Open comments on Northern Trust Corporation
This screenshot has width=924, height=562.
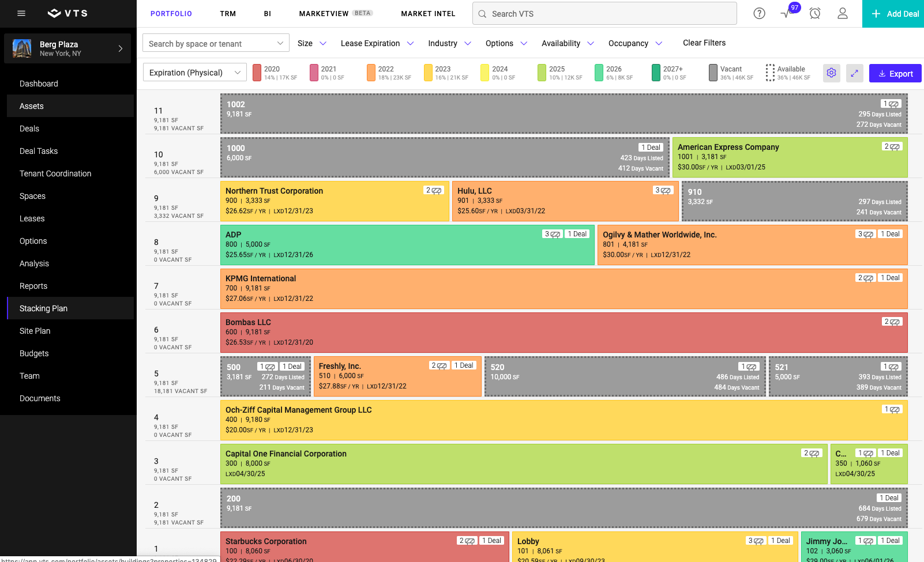(434, 190)
